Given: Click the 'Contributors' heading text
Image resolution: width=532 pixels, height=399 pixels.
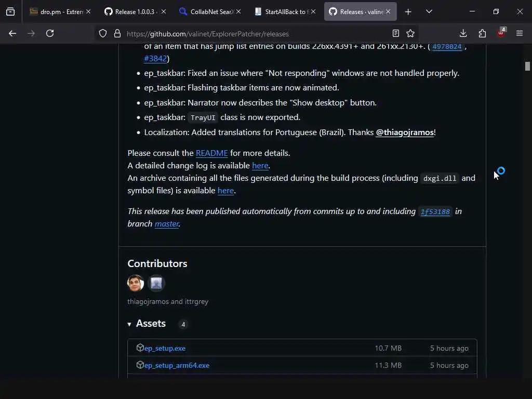Looking at the screenshot, I should click(157, 263).
